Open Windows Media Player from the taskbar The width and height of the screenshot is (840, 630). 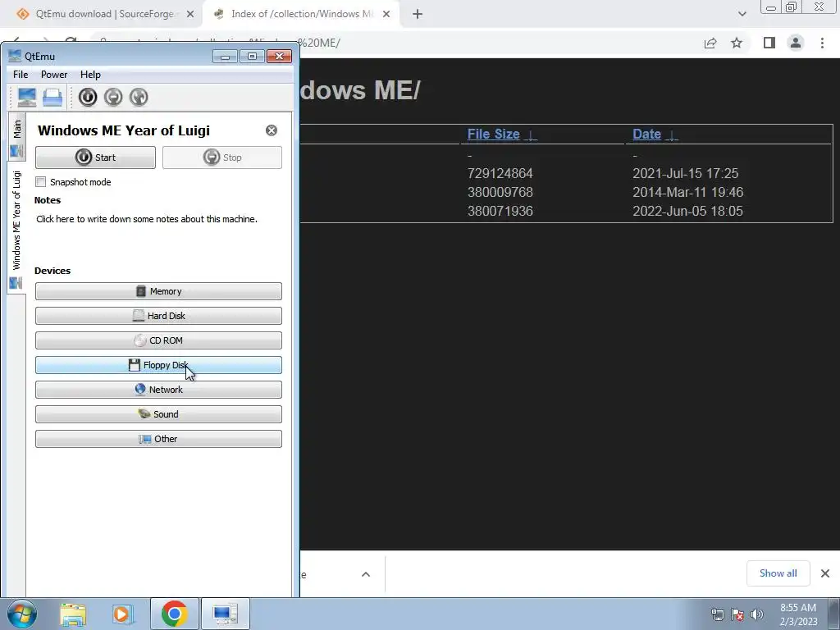(123, 614)
